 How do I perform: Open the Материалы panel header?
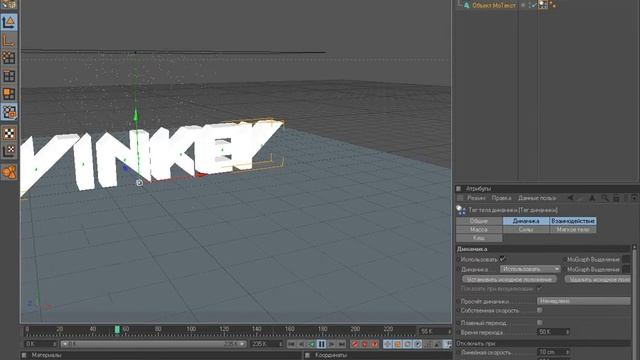point(47,356)
